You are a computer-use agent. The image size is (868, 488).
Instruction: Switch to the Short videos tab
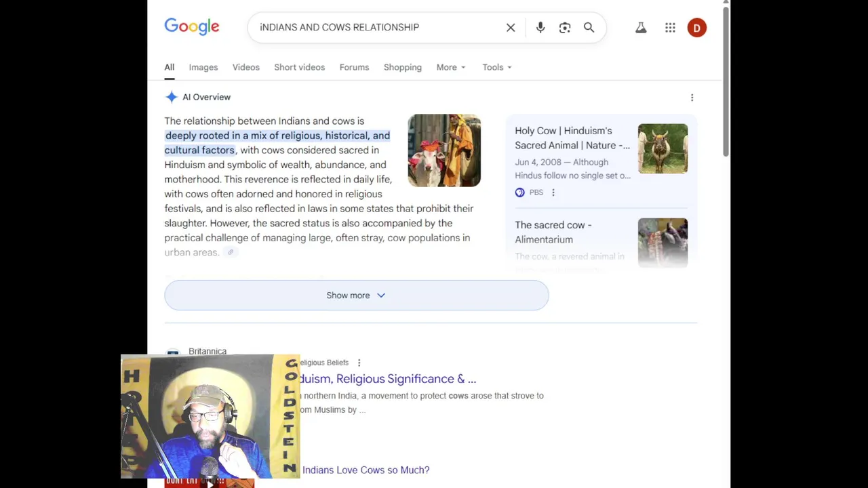click(x=299, y=67)
